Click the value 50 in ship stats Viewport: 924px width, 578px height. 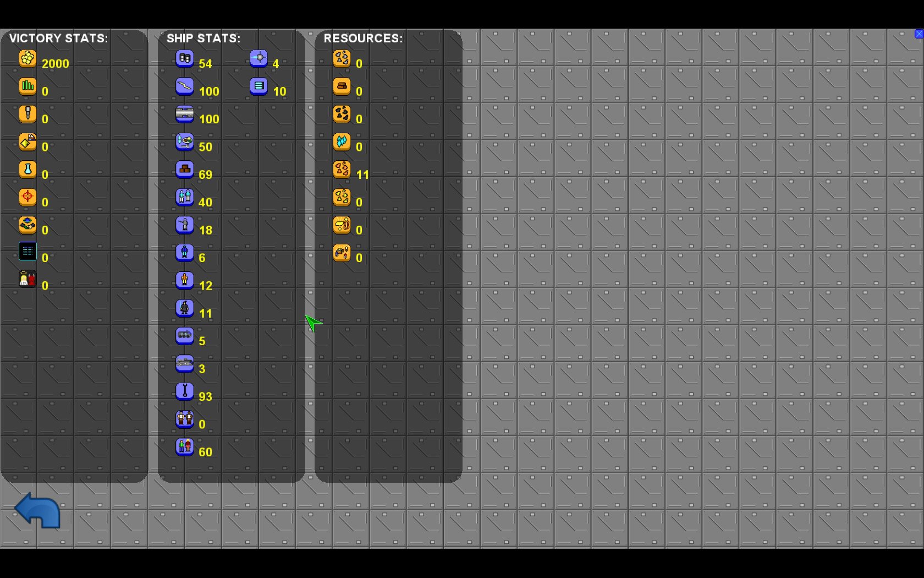click(x=205, y=147)
